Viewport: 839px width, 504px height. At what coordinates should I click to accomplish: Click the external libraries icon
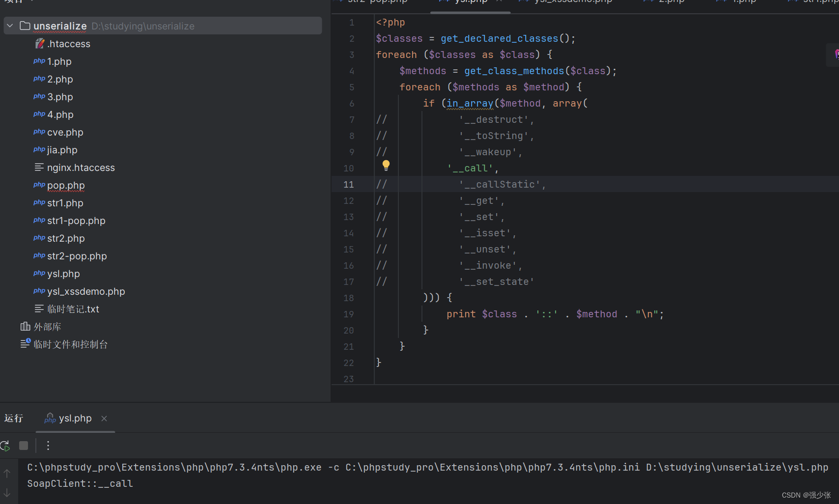[25, 326]
